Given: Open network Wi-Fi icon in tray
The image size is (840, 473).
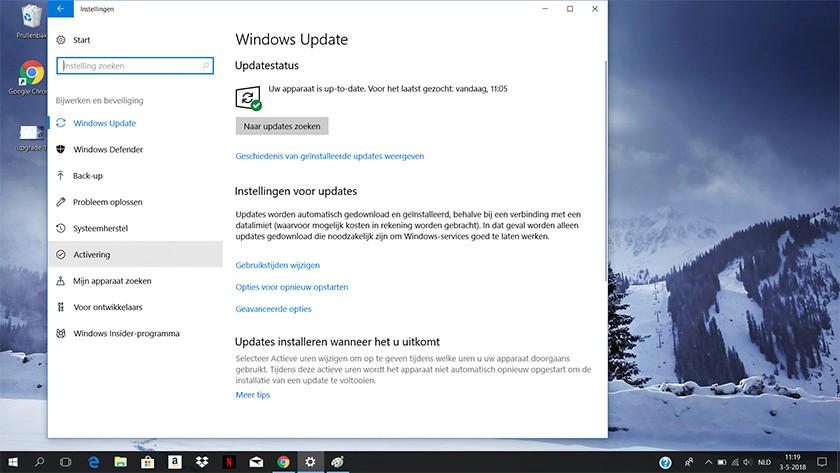Looking at the screenshot, I should (735, 462).
